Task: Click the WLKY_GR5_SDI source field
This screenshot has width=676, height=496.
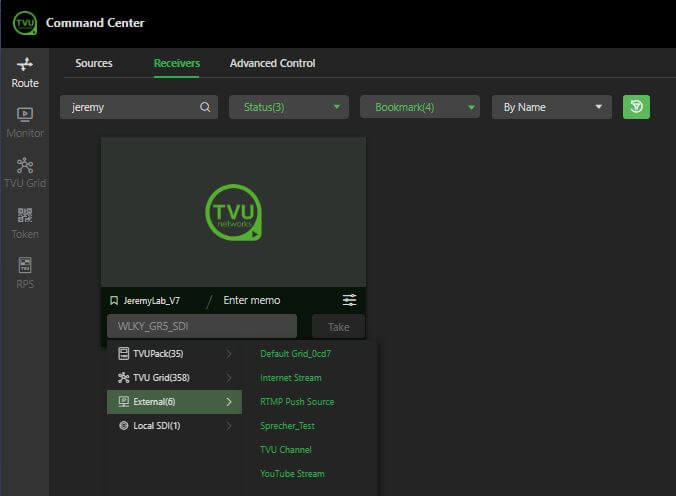Action: [202, 326]
